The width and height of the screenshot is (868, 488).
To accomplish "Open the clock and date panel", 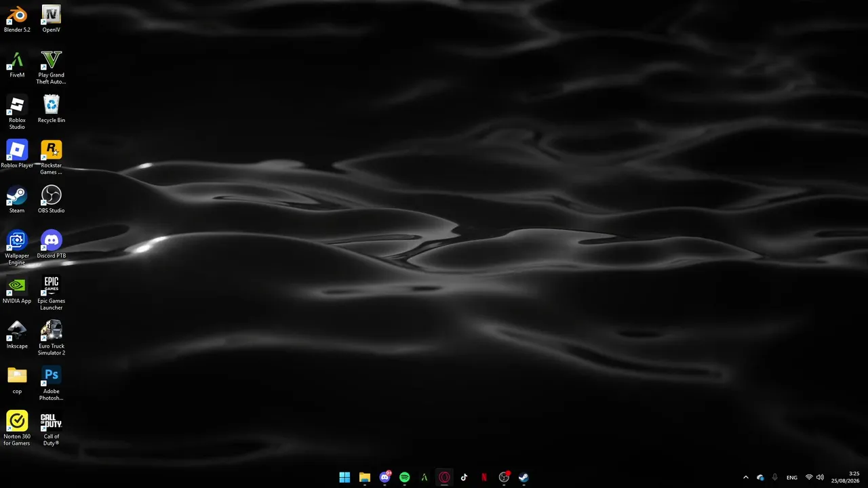I will [x=845, y=477].
